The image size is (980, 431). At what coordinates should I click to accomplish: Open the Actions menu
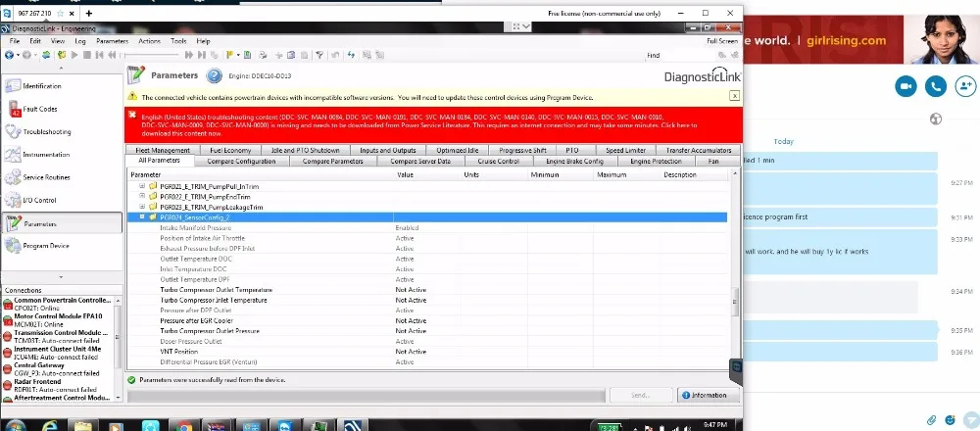[x=149, y=41]
